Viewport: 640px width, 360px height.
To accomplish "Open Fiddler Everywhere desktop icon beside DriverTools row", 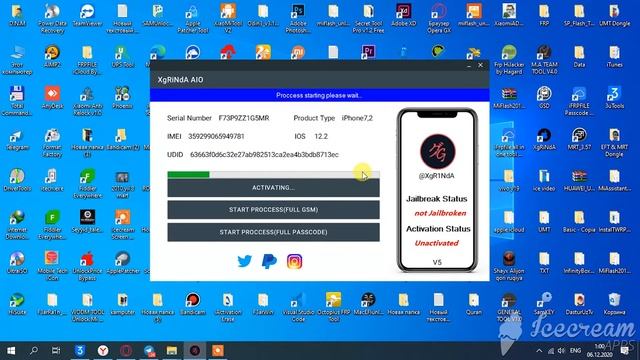I will (87, 184).
